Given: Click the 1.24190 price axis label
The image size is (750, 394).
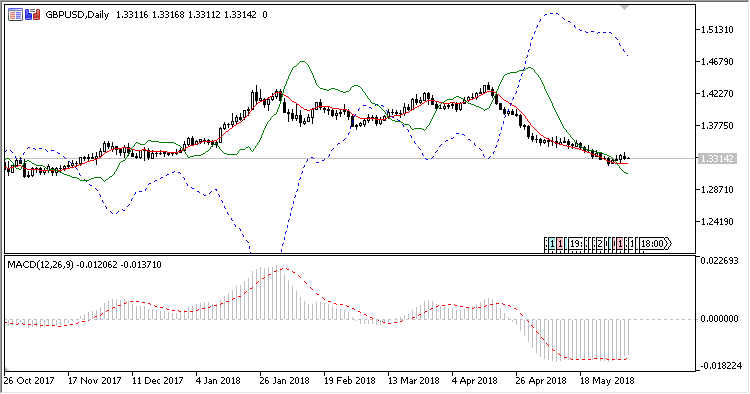Looking at the screenshot, I should pyautogui.click(x=717, y=222).
